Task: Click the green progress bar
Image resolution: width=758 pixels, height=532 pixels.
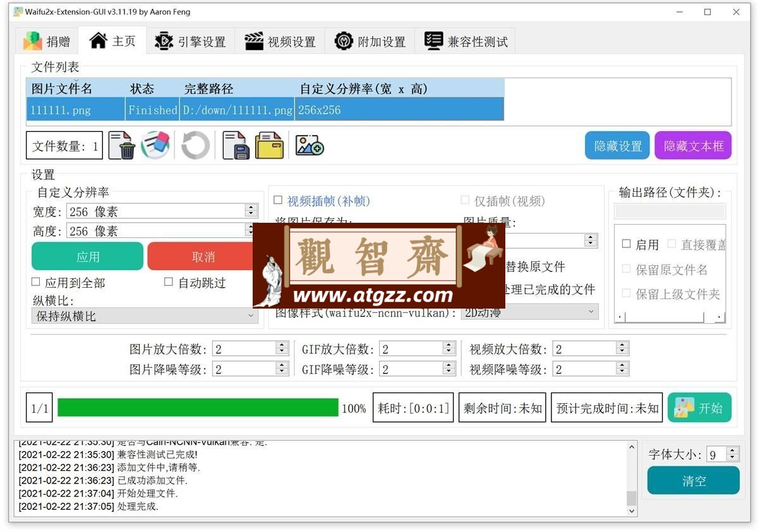Action: coord(198,408)
